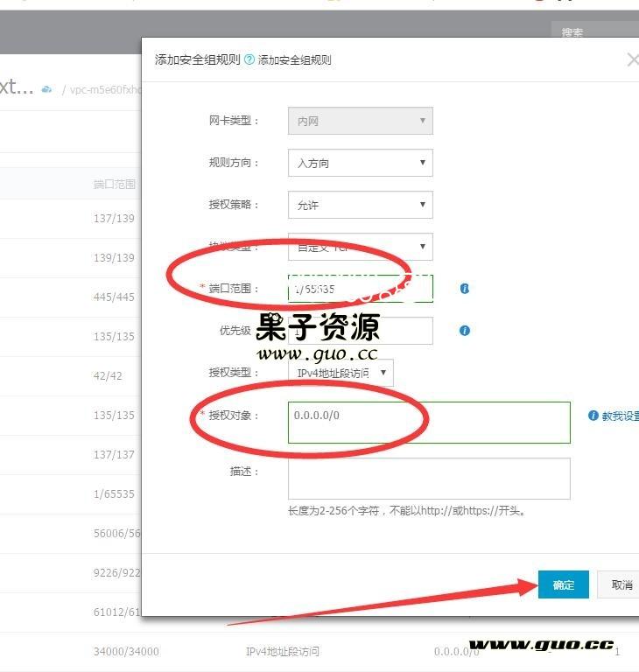Click the help question-mark icon beside the dialog title
639x672 pixels.
pos(249,60)
